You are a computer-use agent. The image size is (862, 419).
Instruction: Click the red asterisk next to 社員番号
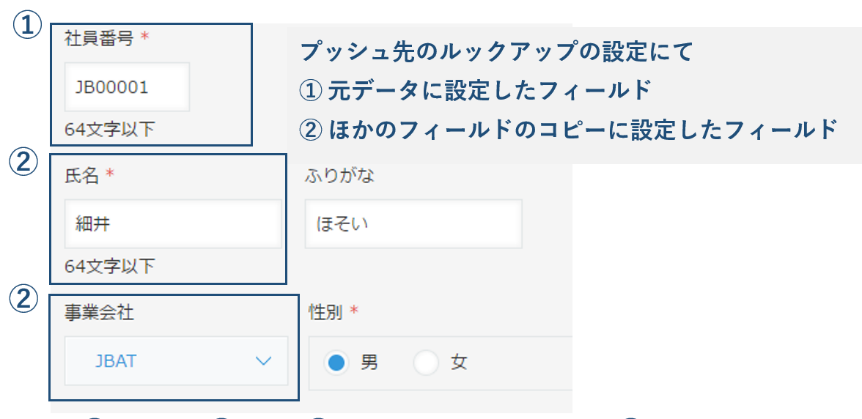145,37
